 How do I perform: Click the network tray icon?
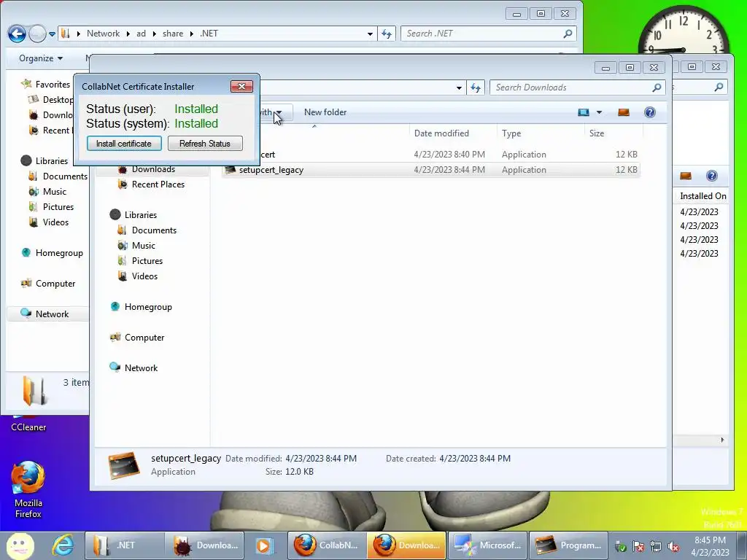coord(656,547)
